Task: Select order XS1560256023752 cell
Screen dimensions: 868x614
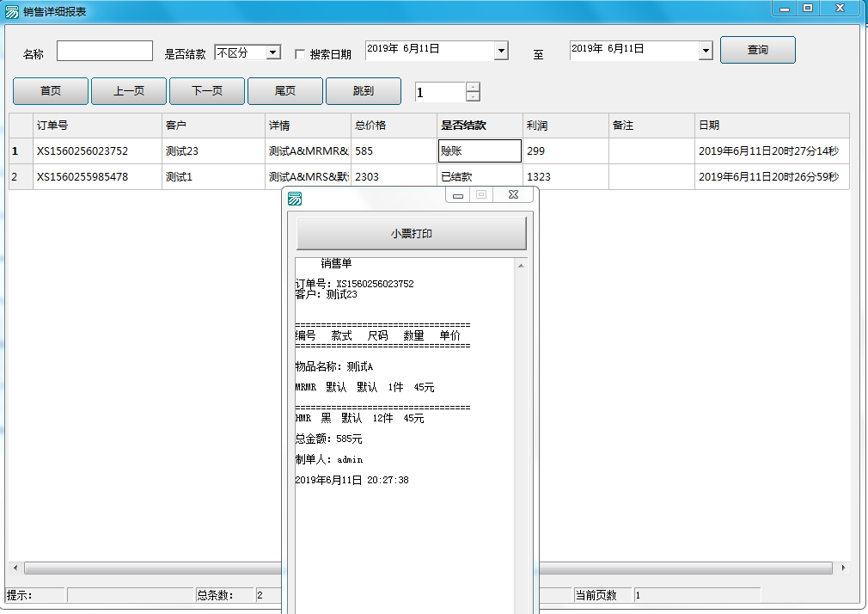Action: [x=97, y=151]
